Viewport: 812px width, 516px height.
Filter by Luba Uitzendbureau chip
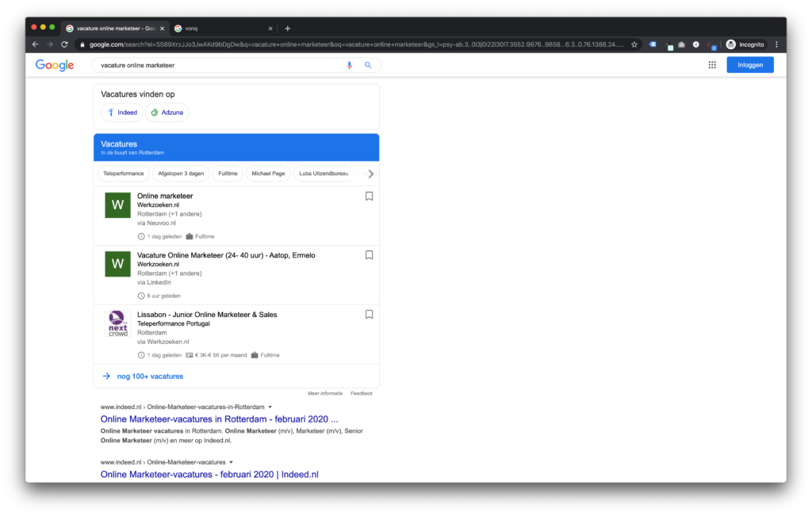[x=324, y=174]
